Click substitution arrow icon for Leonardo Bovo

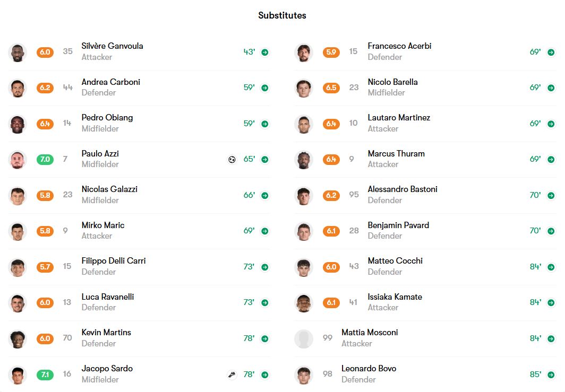tap(551, 375)
